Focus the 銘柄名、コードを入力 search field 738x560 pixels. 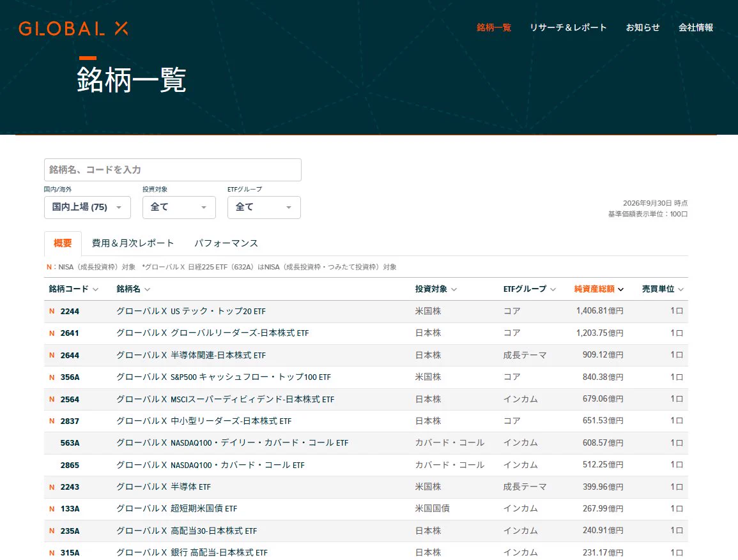click(173, 170)
